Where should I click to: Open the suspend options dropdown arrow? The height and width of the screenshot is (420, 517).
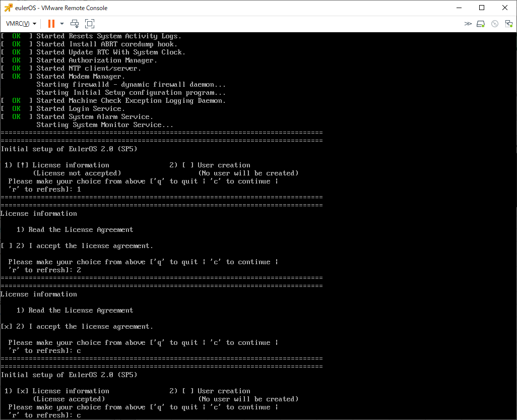click(62, 24)
